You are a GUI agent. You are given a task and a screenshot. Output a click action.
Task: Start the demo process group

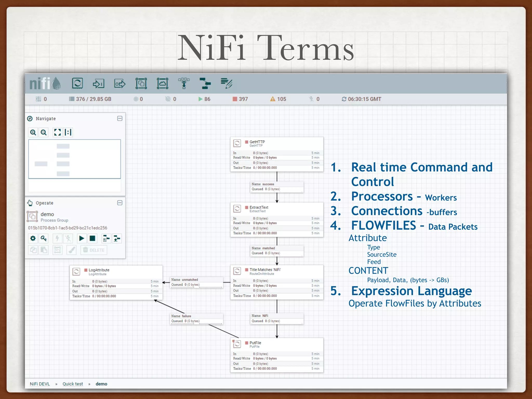tap(82, 238)
